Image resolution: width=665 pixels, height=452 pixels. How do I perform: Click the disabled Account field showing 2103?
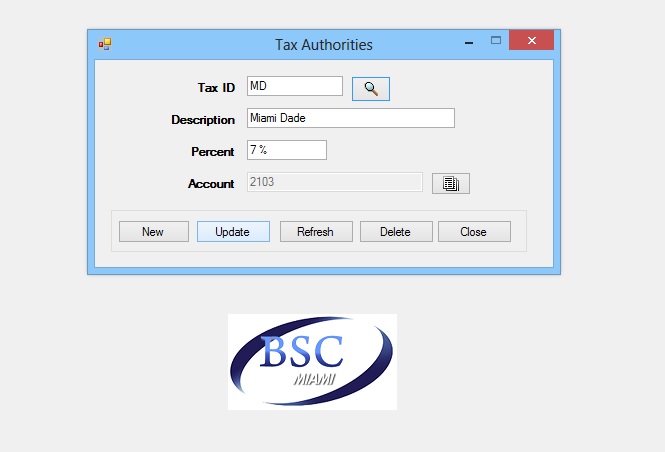click(335, 182)
